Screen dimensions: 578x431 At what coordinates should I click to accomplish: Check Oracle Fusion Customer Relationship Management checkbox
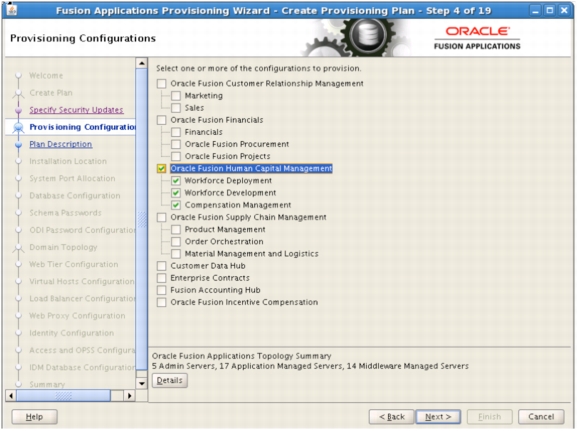click(161, 84)
